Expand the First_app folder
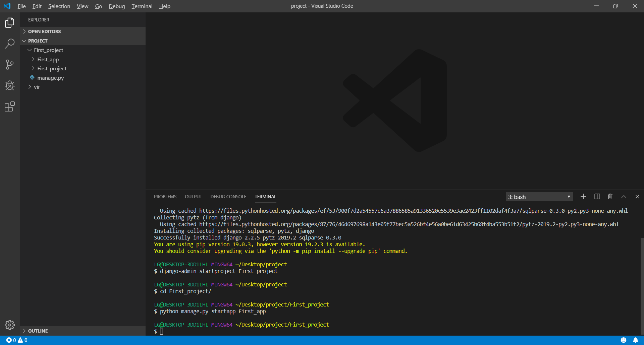Screen dimensions: 644x345 coord(83,59)
